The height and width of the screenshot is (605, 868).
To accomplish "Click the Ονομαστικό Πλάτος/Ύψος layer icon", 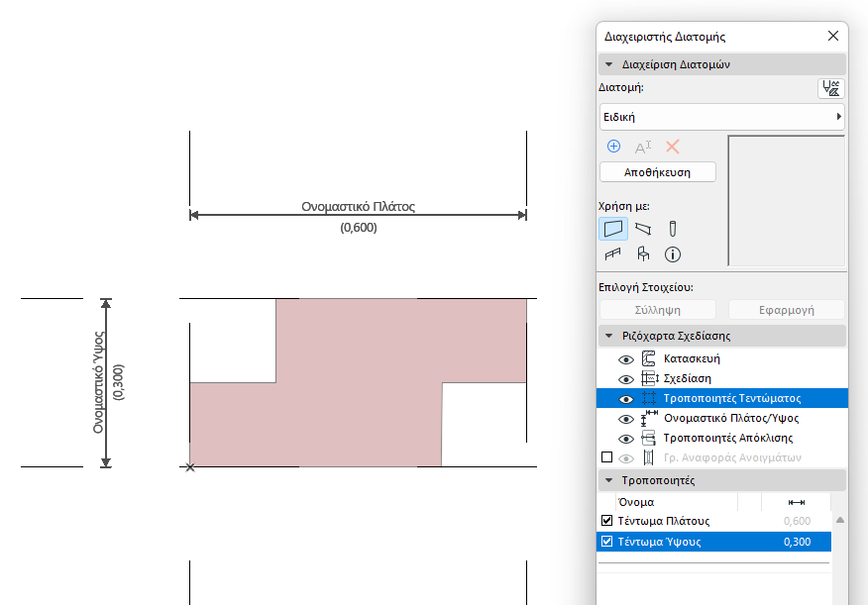I will click(x=649, y=418).
